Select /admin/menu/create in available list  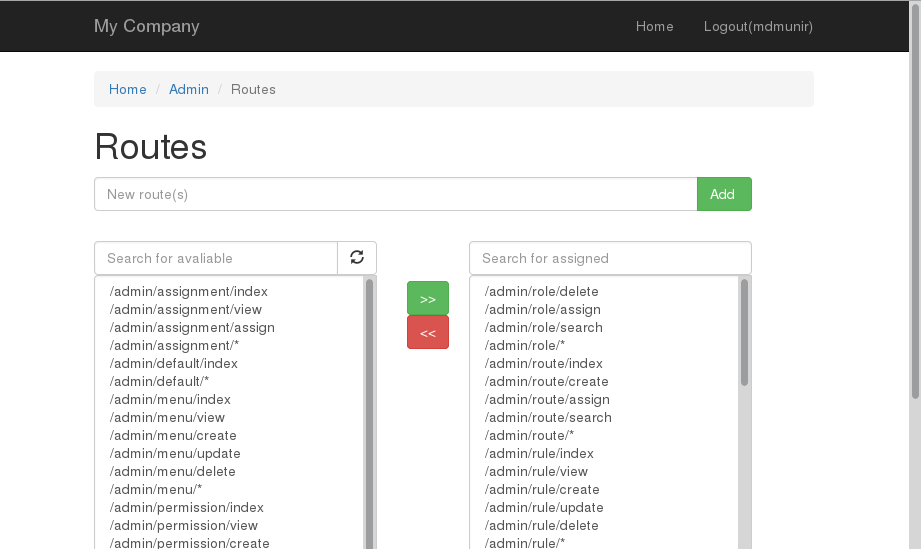pyautogui.click(x=173, y=435)
